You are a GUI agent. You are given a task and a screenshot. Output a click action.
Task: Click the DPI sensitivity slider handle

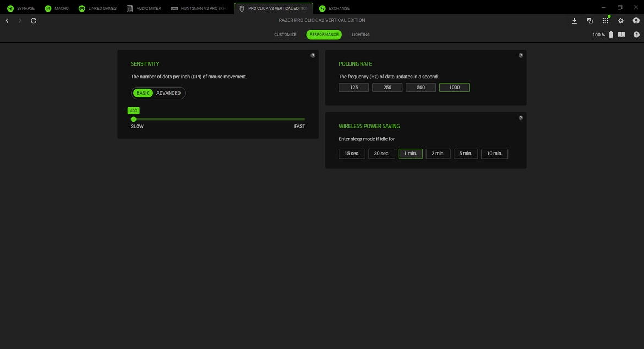[x=133, y=119]
